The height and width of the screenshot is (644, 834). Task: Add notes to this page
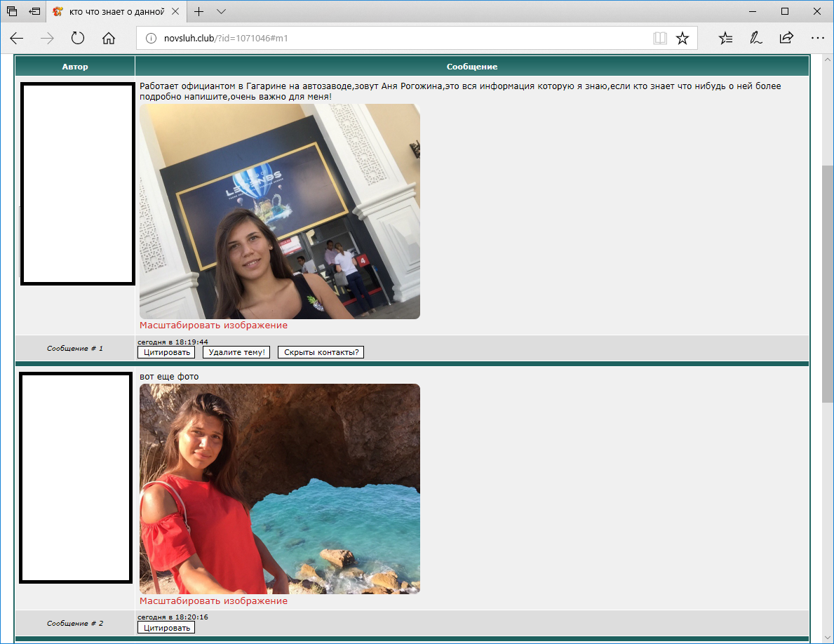[756, 38]
